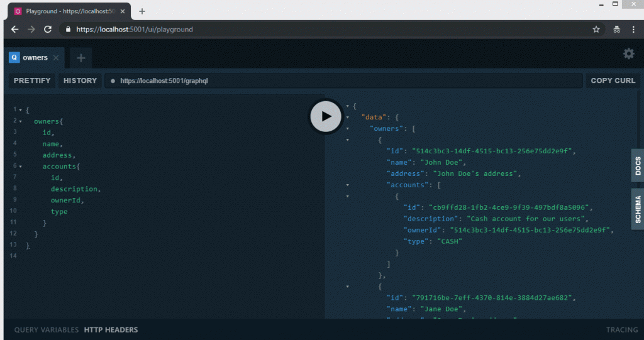Open the DOCS side panel
Image resolution: width=644 pixels, height=340 pixels.
pos(637,166)
